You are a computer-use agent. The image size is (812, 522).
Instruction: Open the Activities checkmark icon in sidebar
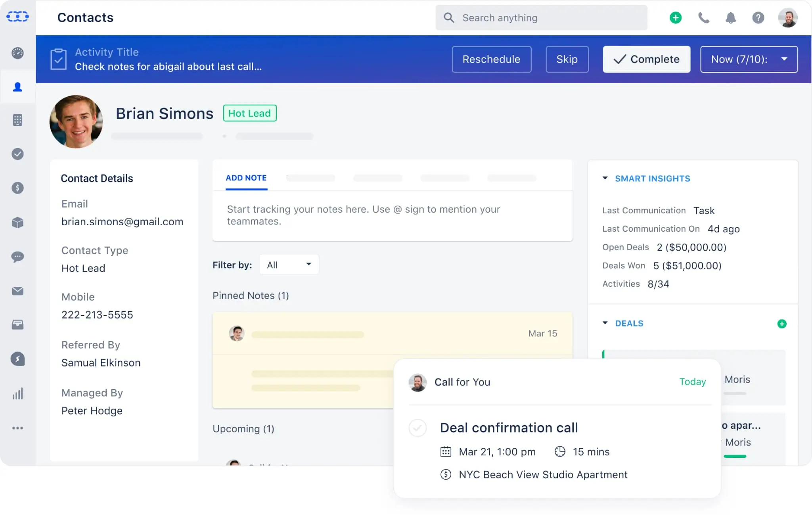point(17,154)
